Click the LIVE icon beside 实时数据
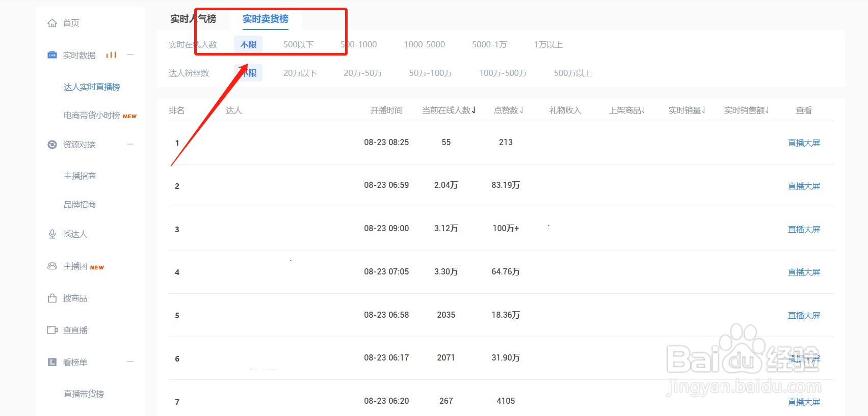 tap(52, 55)
